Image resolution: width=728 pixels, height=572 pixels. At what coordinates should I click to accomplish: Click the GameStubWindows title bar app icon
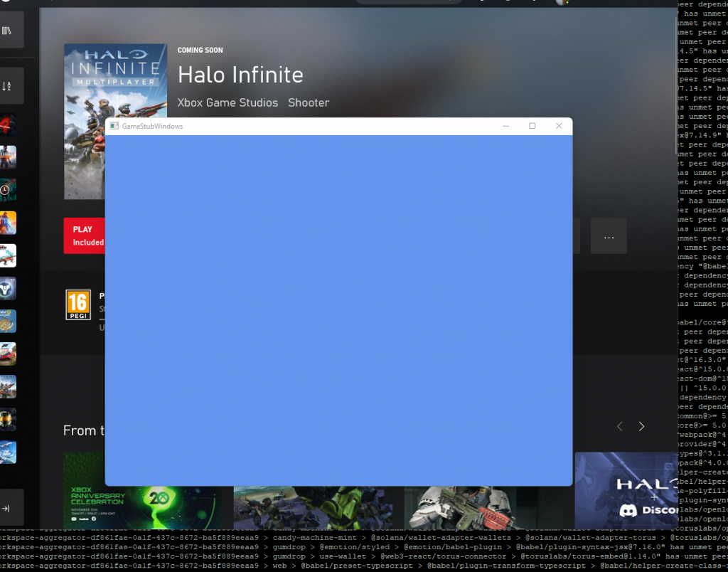tap(114, 126)
